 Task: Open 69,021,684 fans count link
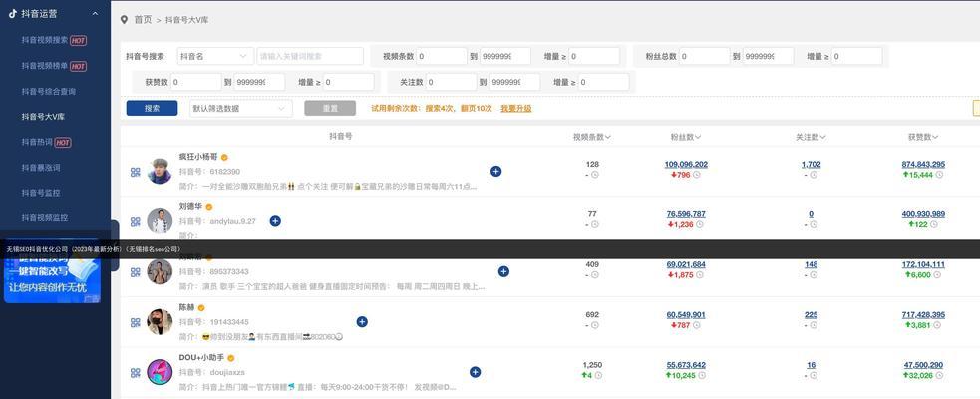[x=686, y=264]
